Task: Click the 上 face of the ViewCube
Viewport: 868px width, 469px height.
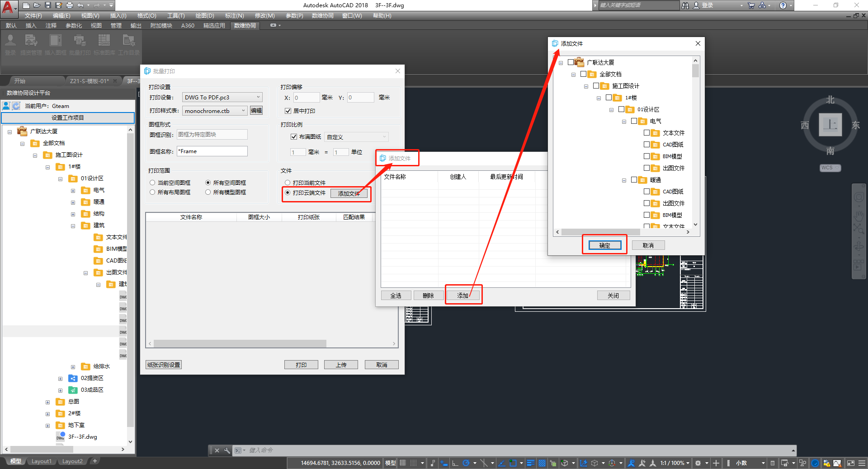Action: pyautogui.click(x=830, y=125)
